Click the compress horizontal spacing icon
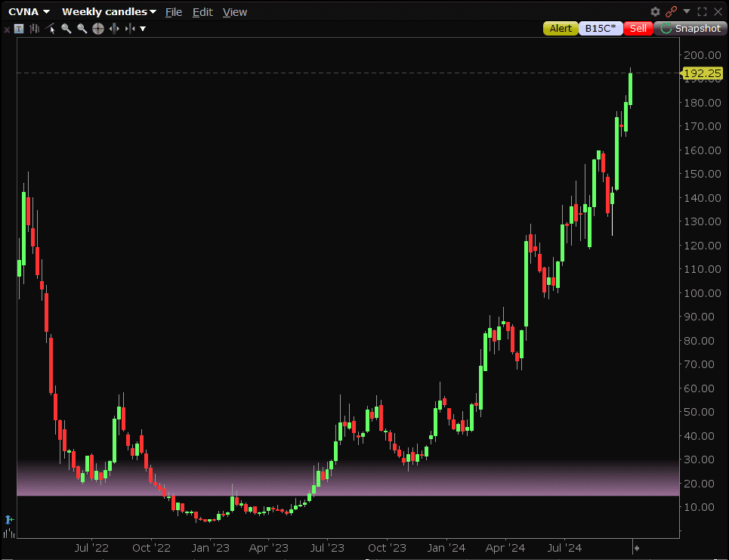The image size is (729, 560). click(130, 29)
